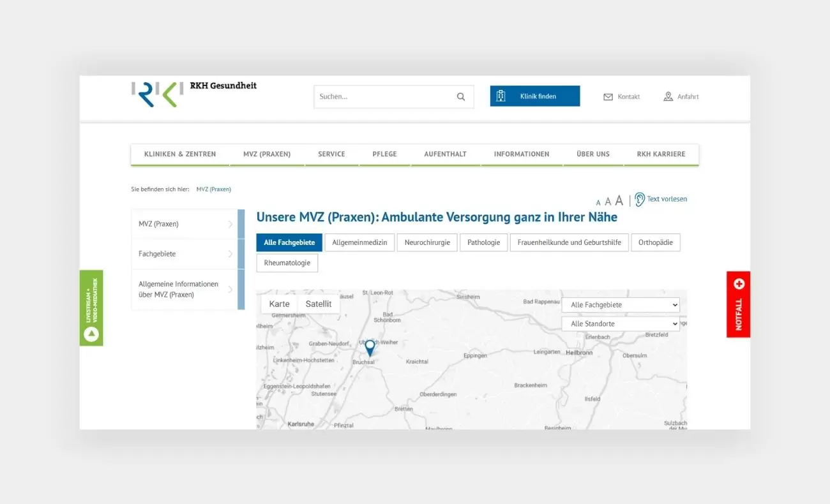Open the Alle Fachgebiete map dropdown
Viewport: 830px width, 504px height.
click(621, 305)
